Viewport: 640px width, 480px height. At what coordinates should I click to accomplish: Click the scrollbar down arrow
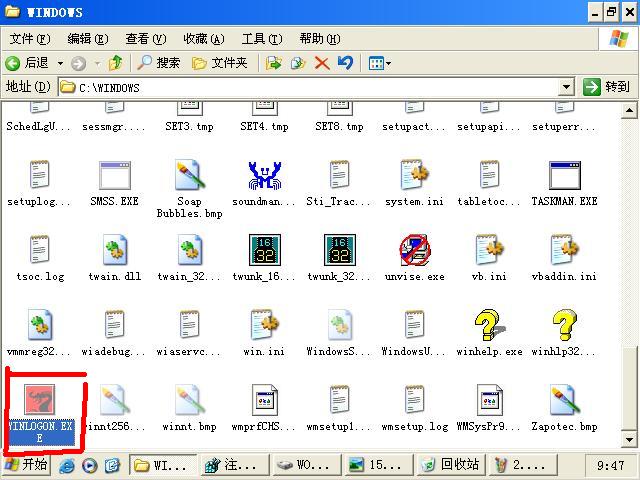629,440
